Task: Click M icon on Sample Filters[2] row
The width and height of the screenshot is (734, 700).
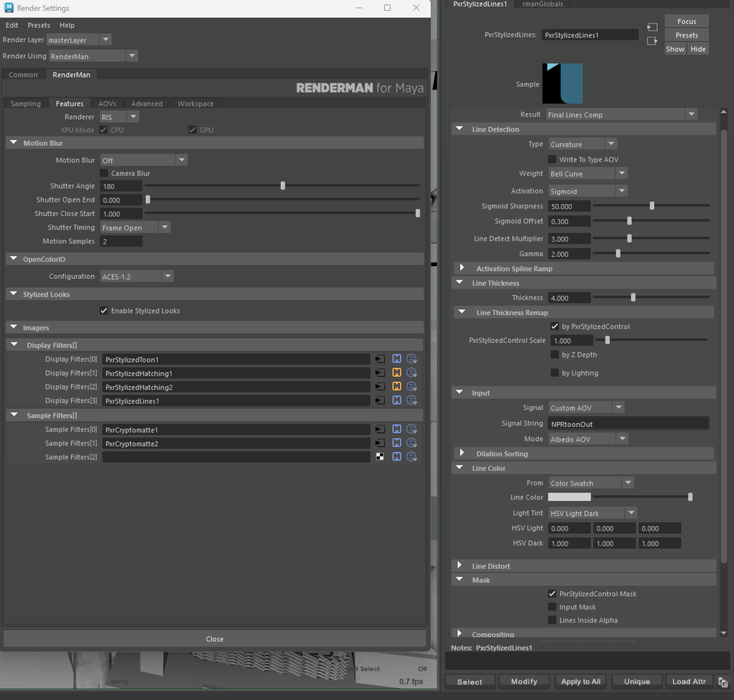Action: 396,456
